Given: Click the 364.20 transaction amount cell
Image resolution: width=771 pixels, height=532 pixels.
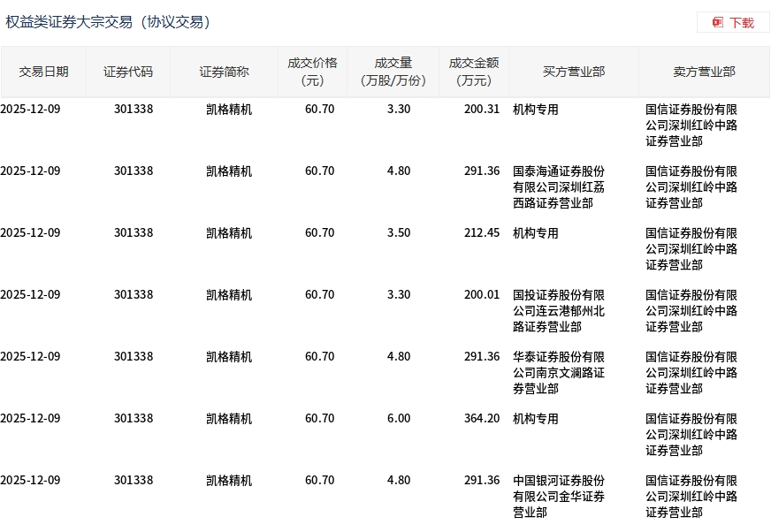Looking at the screenshot, I should 482,419.
